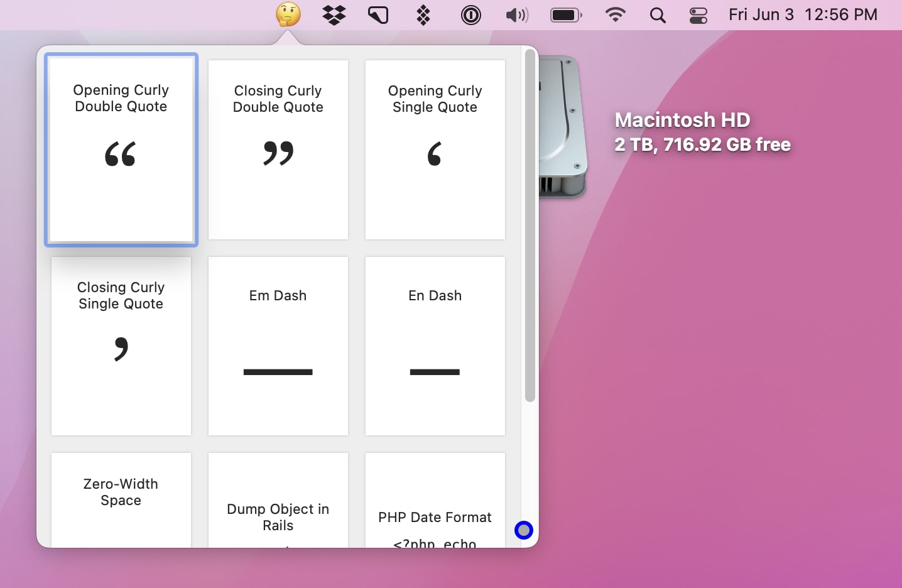Click the tag-shaped menu bar icon
The width and height of the screenshot is (902, 588).
[x=378, y=14]
